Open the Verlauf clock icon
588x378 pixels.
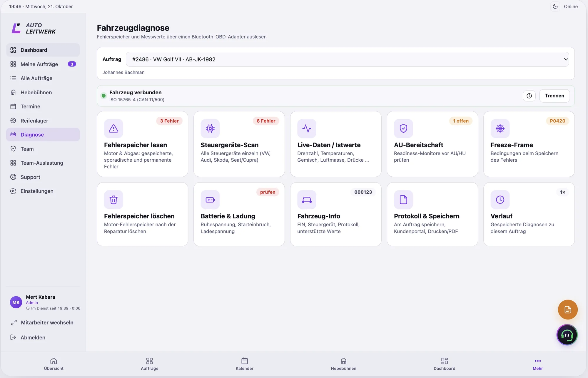coord(500,200)
